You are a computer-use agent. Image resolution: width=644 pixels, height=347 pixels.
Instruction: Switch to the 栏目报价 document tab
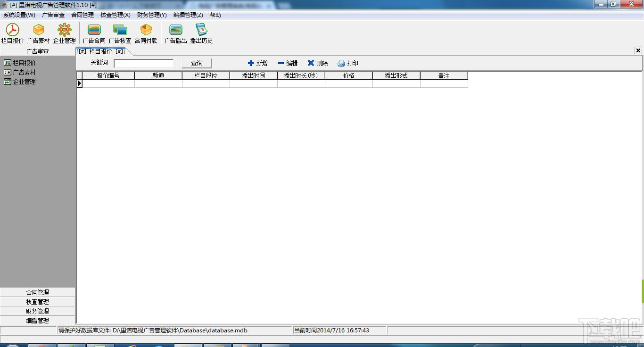point(101,51)
